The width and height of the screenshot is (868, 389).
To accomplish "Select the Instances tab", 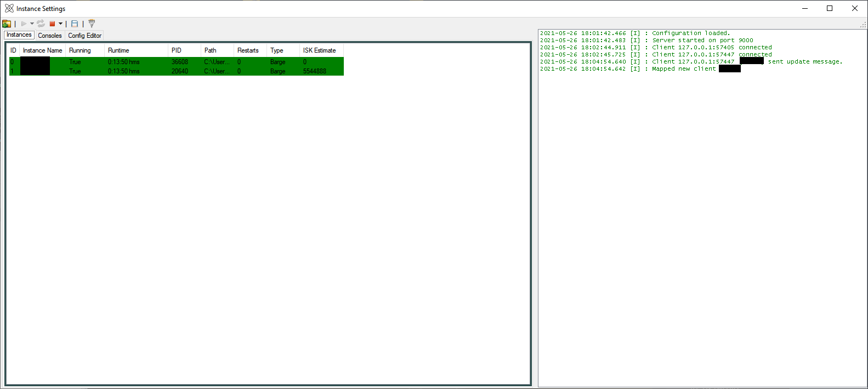I will point(19,35).
